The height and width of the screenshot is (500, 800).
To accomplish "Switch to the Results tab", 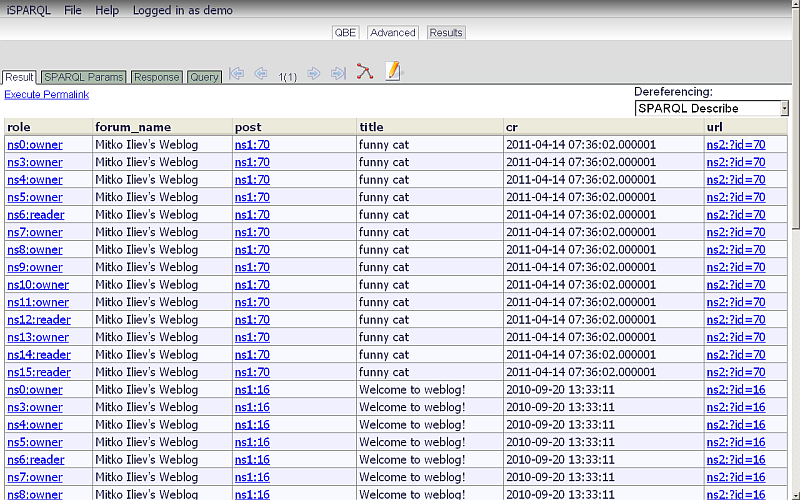I will tap(446, 33).
